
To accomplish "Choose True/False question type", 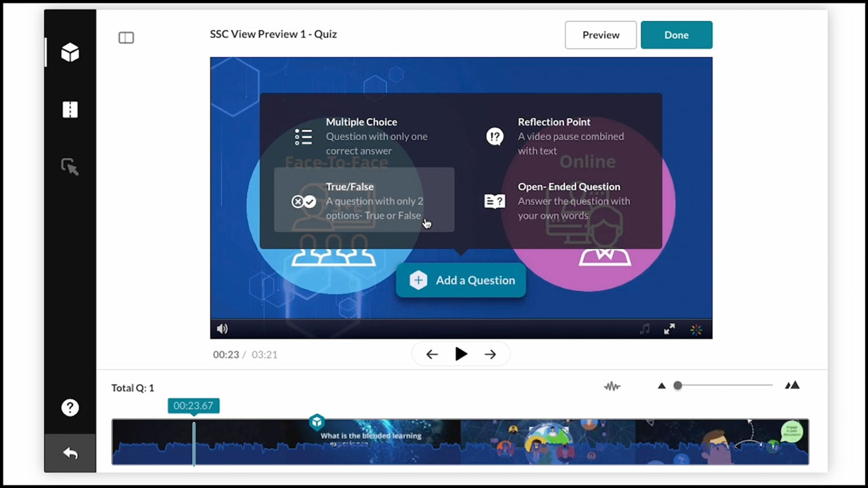I will [x=364, y=201].
